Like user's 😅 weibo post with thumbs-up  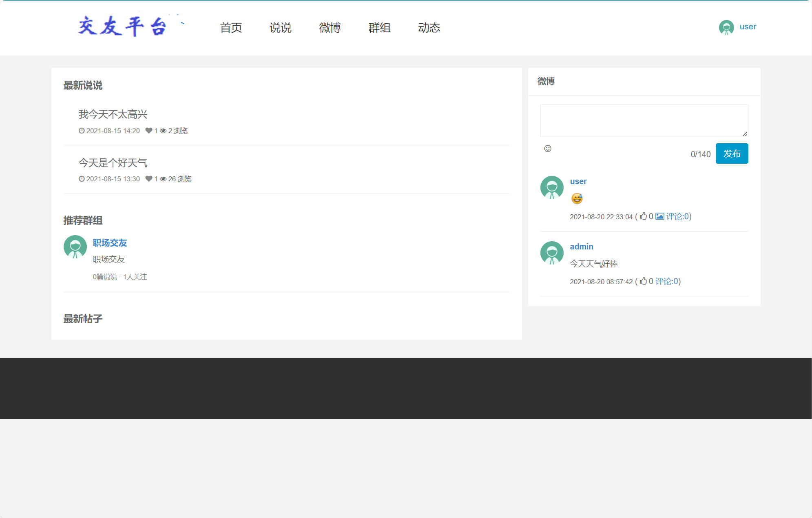644,216
